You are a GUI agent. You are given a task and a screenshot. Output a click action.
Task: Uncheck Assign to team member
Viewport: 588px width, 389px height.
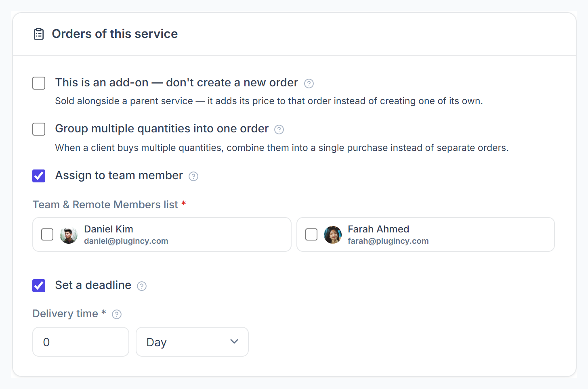pyautogui.click(x=39, y=176)
